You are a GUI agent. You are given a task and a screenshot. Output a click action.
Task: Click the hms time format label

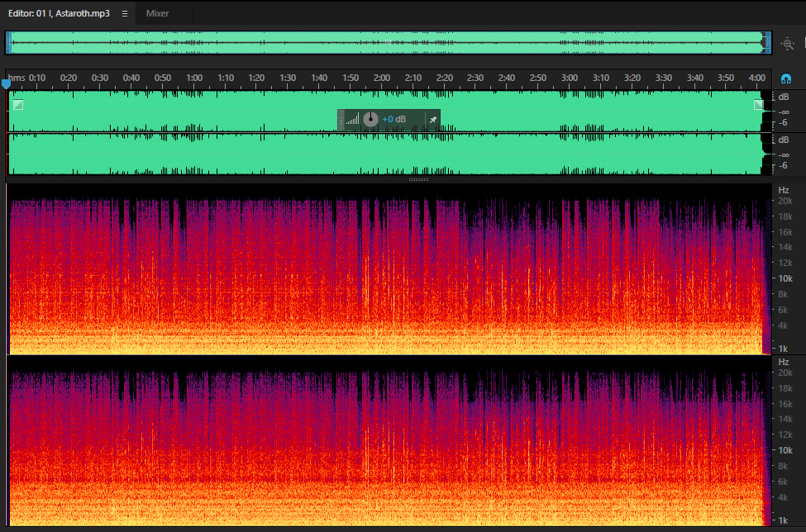coord(17,78)
